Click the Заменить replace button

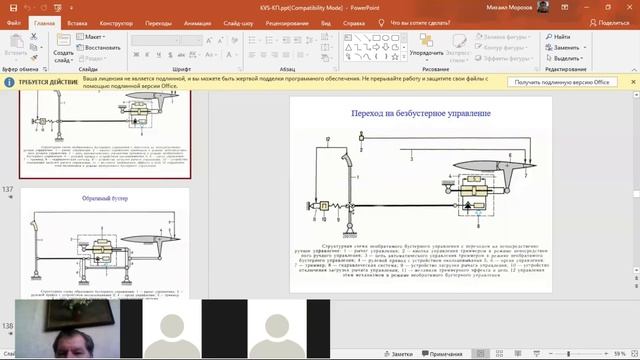point(566,47)
